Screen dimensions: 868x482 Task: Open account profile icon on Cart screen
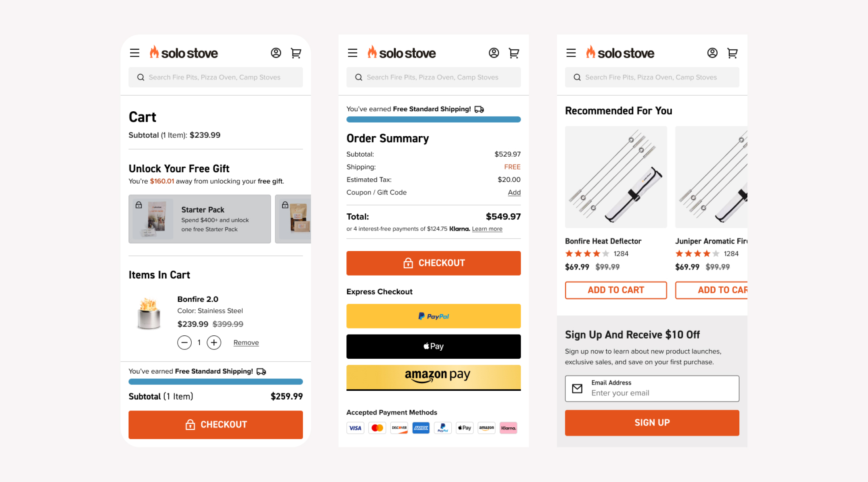coord(276,53)
